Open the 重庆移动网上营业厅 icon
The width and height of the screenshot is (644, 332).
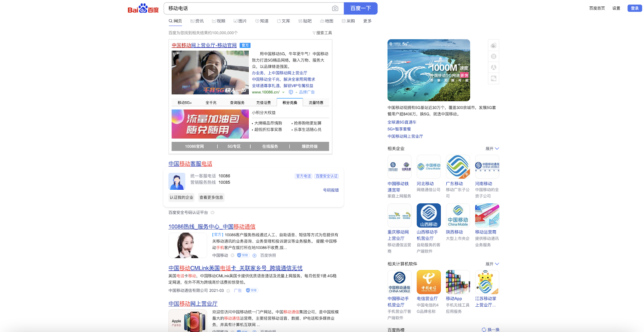[400, 215]
